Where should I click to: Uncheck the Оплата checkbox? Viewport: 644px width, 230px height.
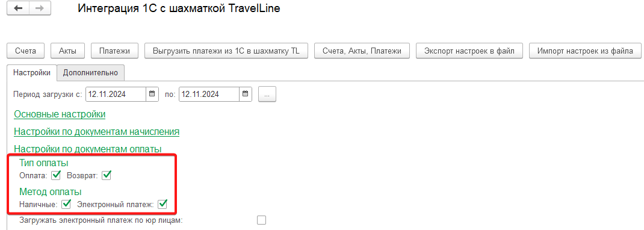tap(56, 175)
